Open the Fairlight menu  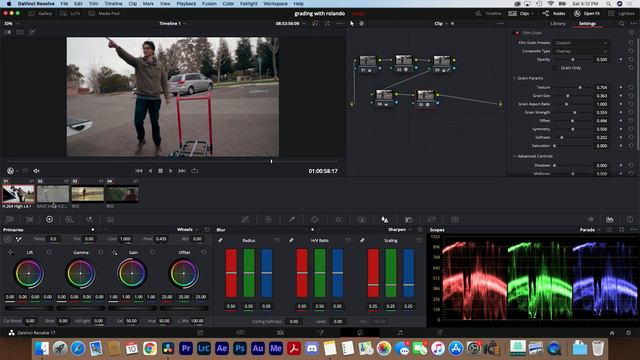click(249, 4)
